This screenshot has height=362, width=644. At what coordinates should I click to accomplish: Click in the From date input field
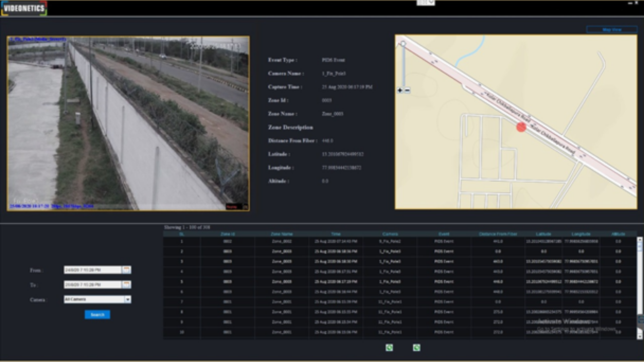[x=93, y=270]
